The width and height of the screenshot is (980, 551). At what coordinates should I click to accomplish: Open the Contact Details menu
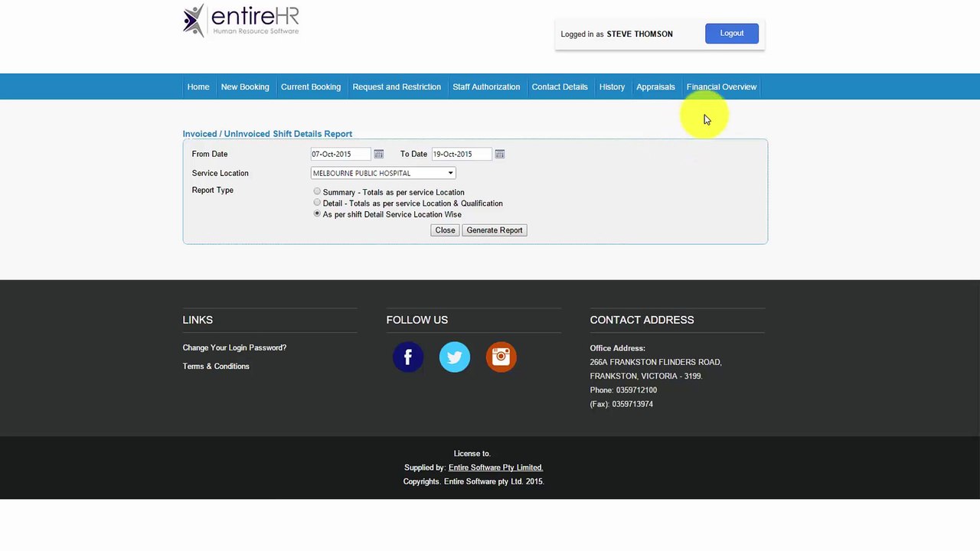(x=560, y=86)
